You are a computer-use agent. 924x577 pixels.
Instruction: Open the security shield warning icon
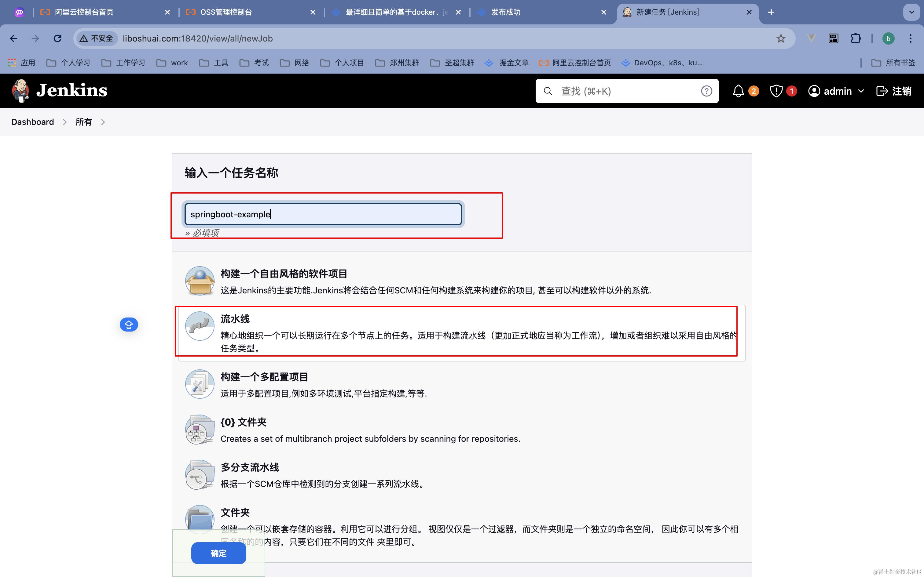point(776,91)
